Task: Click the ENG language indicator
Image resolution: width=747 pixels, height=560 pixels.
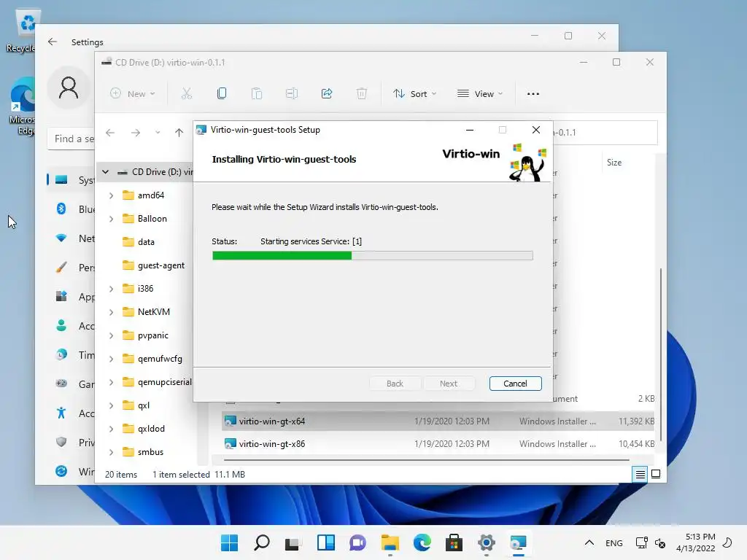Action: point(614,542)
